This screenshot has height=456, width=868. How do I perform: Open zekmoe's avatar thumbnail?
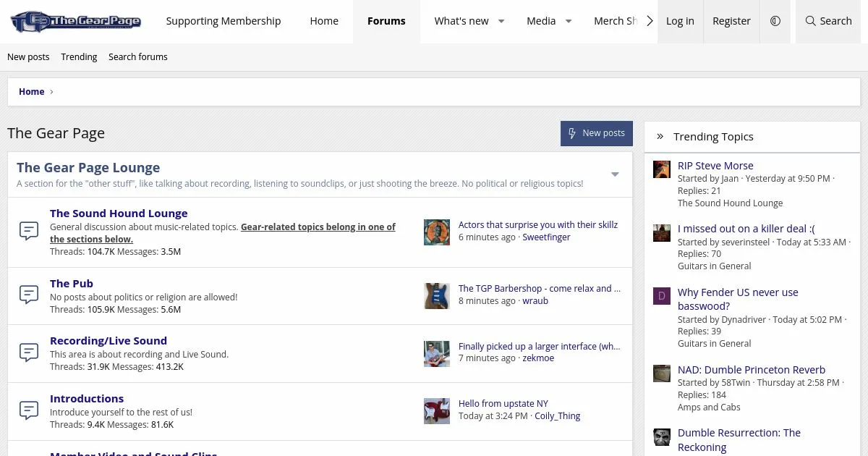[437, 353]
